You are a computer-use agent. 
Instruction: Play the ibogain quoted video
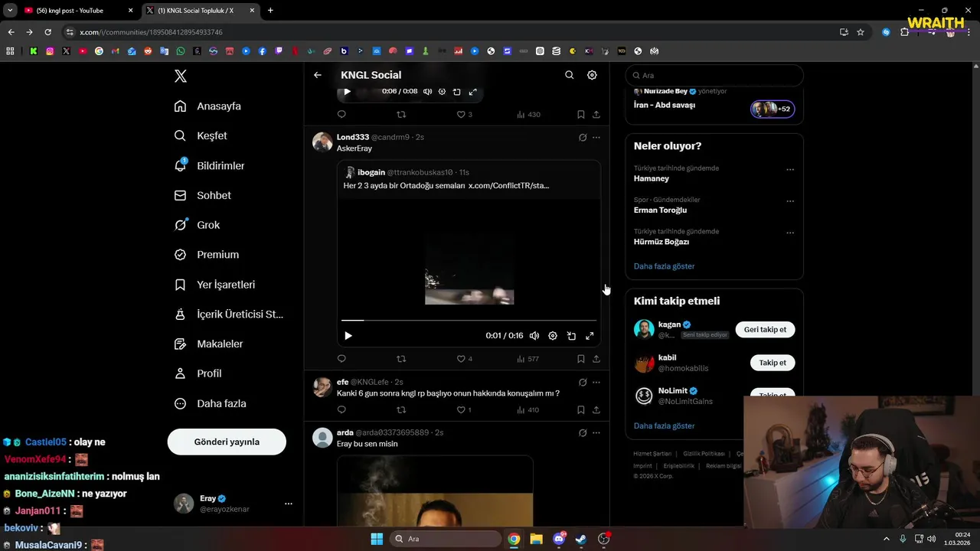(348, 335)
